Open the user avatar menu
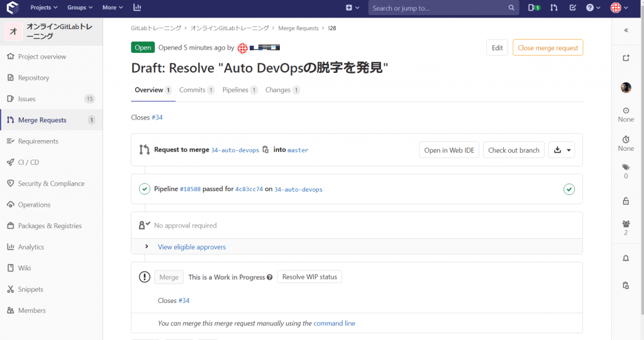Image resolution: width=644 pixels, height=340 pixels. [619, 8]
